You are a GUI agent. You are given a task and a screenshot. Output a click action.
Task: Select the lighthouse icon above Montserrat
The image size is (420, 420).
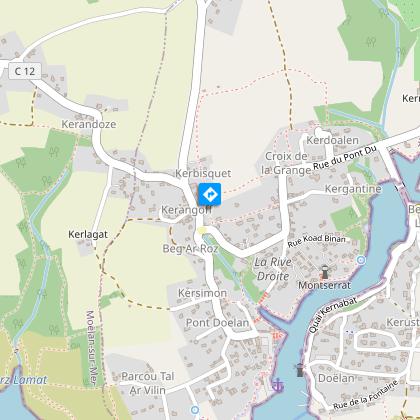point(325,272)
